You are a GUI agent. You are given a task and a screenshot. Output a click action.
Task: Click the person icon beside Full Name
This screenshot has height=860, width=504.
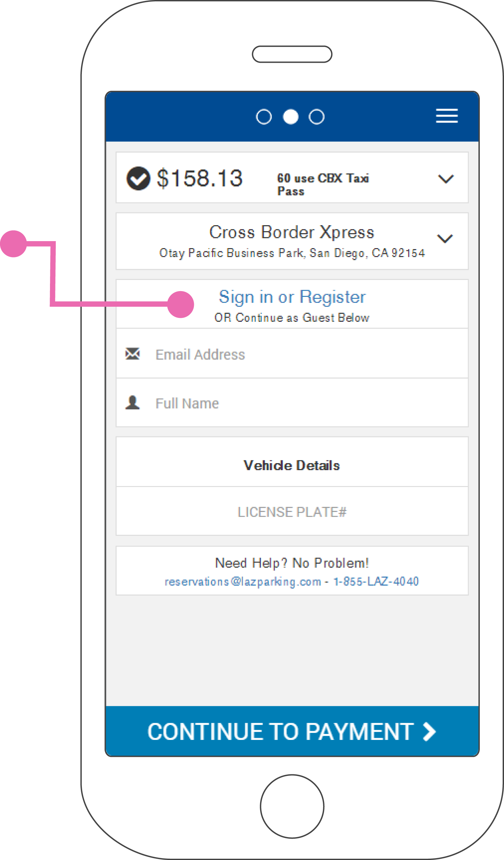(132, 403)
